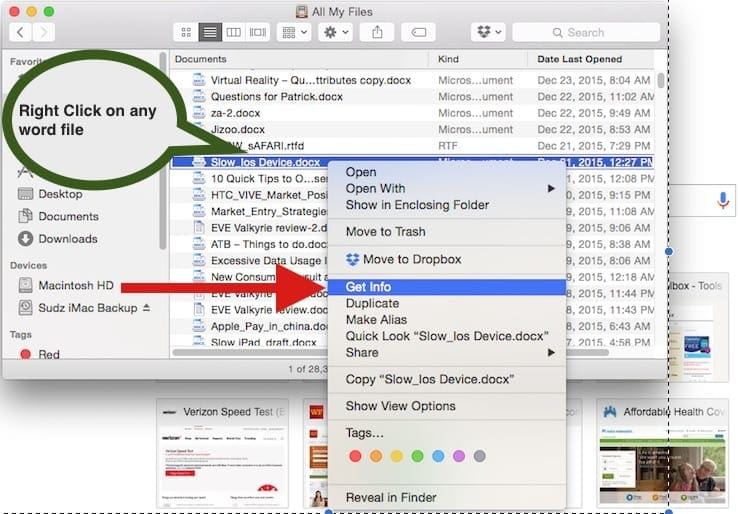This screenshot has height=514, width=740.
Task: Click the Apple_Pay_in_china file icon
Action: [199, 326]
